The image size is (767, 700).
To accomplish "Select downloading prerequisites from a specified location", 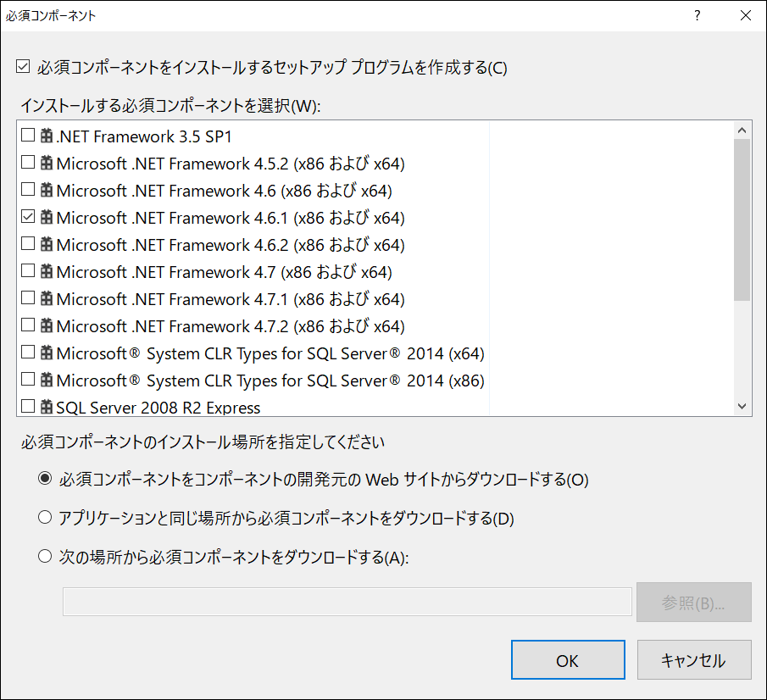I will (x=44, y=555).
